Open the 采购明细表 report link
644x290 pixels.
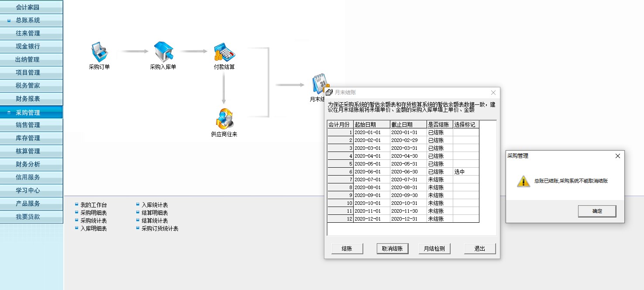tap(93, 213)
